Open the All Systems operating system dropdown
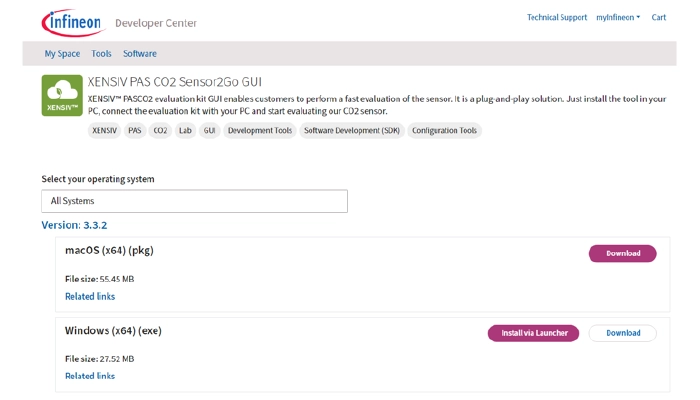This screenshot has width=700, height=400. [194, 201]
